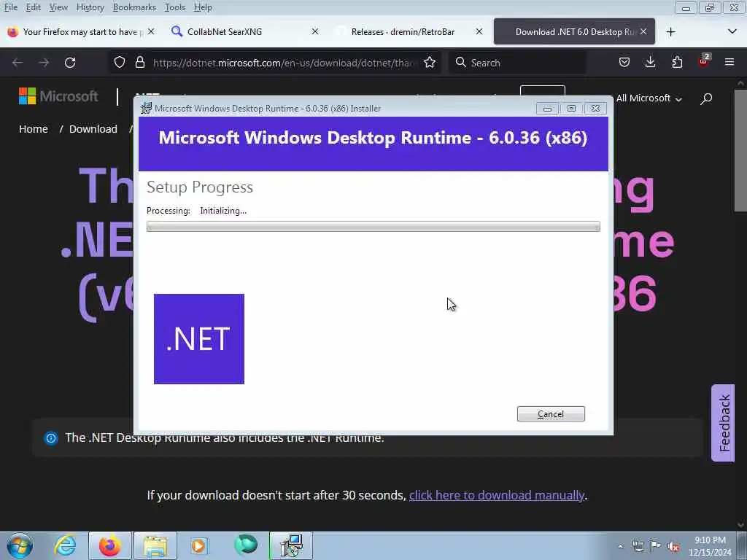This screenshot has height=560, width=747.
Task: Open the Help menu in Firefox
Action: pos(203,7)
